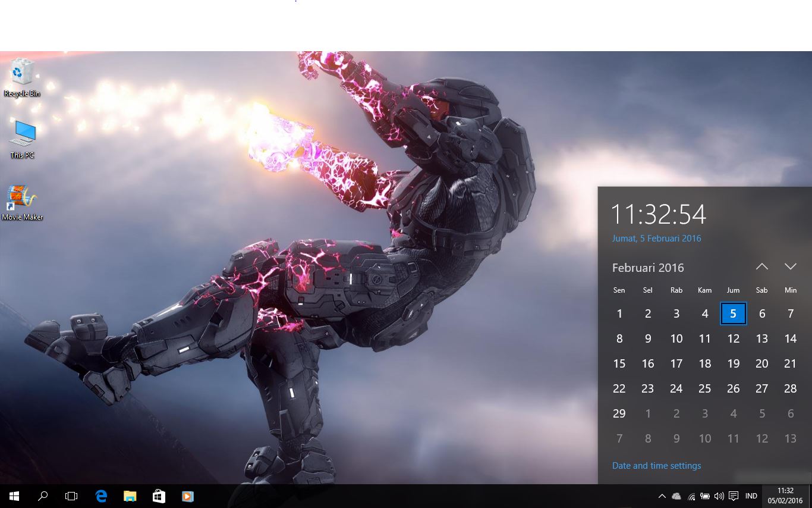Open OneDrive cloud tray icon

(x=676, y=496)
